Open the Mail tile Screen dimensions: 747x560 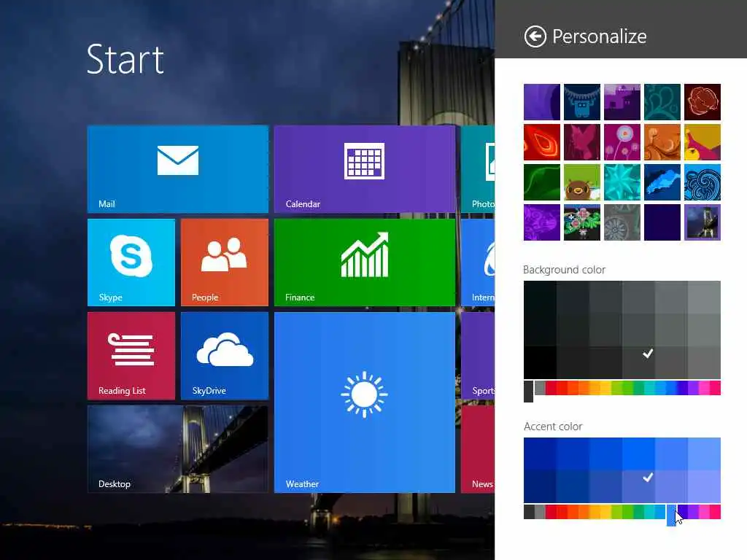tap(178, 169)
